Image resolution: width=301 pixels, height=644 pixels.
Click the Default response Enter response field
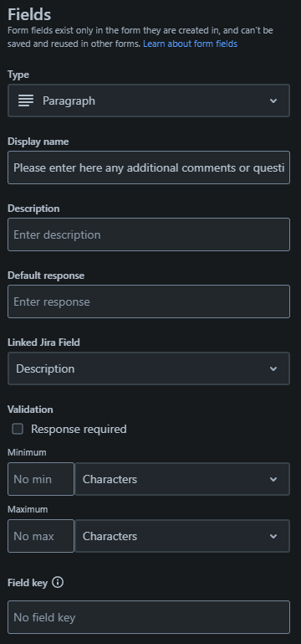click(x=149, y=301)
